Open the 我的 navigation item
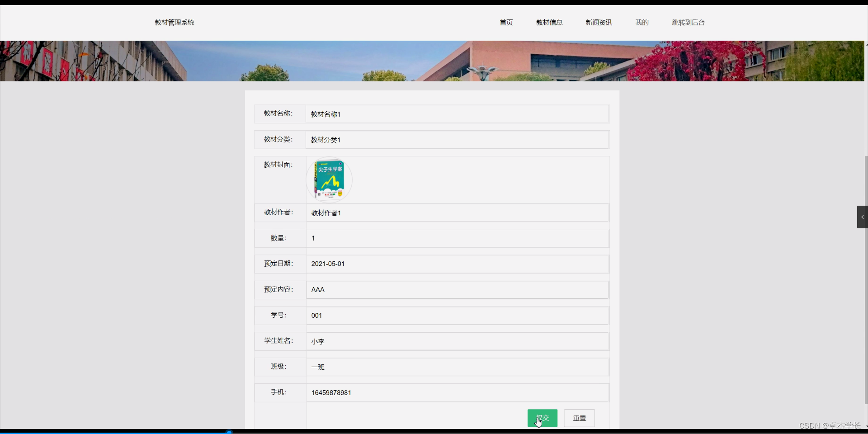 pos(642,22)
